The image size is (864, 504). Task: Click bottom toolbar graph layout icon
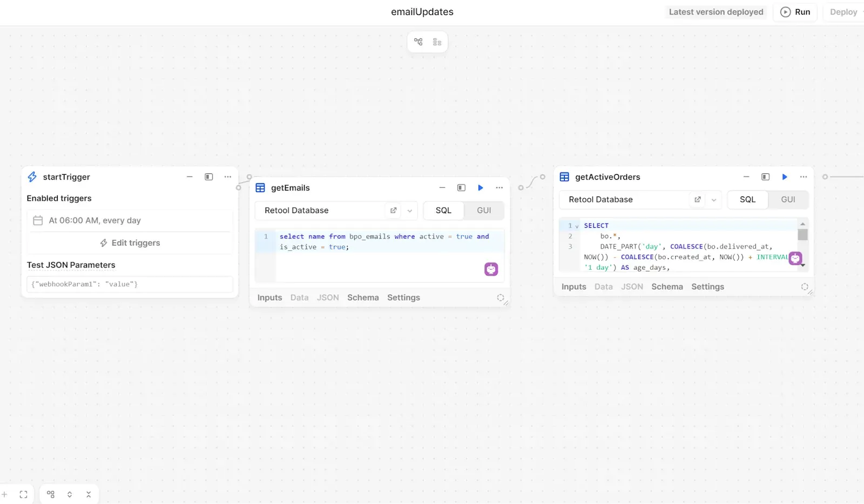pos(51,494)
